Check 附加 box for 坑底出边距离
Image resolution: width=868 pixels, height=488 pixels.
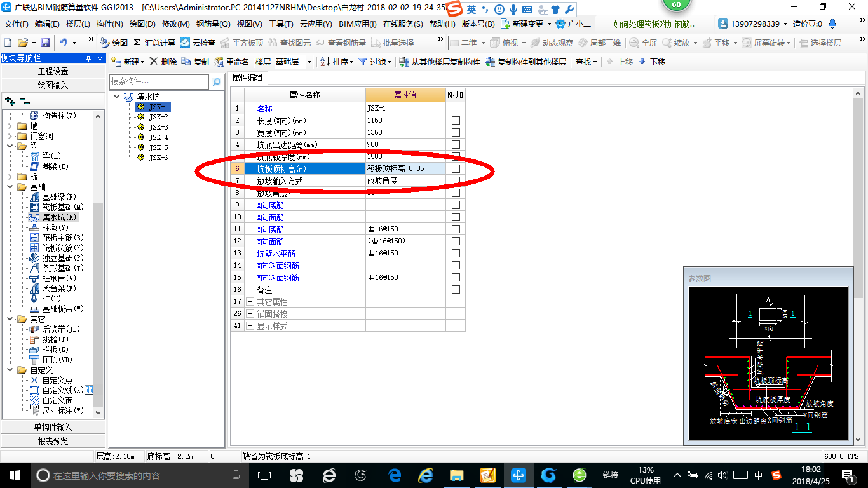point(456,144)
